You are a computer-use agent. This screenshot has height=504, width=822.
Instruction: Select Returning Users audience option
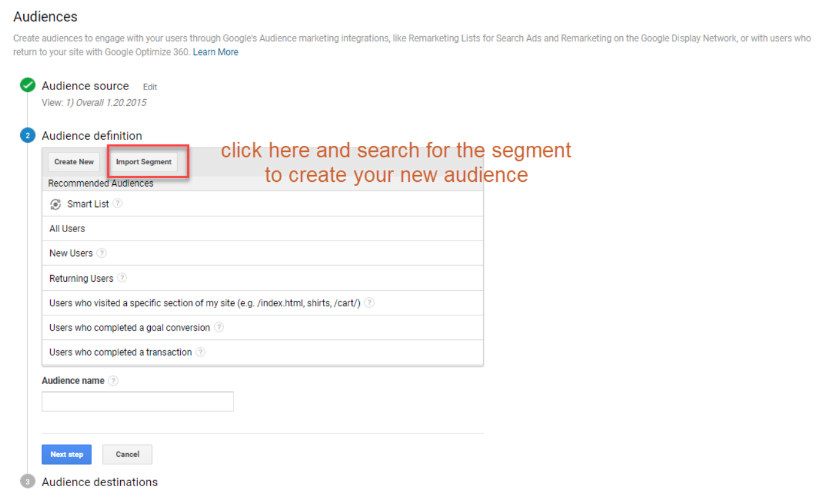(x=81, y=278)
